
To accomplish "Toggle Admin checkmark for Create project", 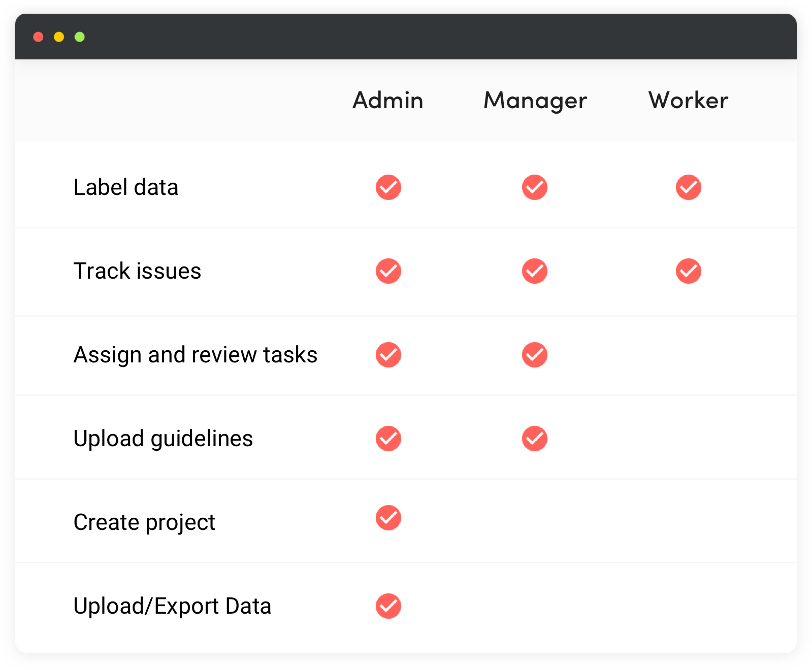I will [x=388, y=518].
